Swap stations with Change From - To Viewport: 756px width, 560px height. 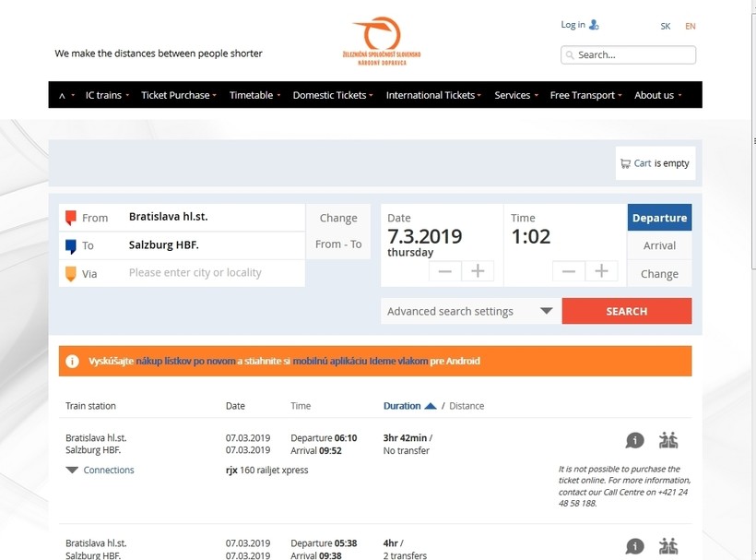click(x=338, y=231)
